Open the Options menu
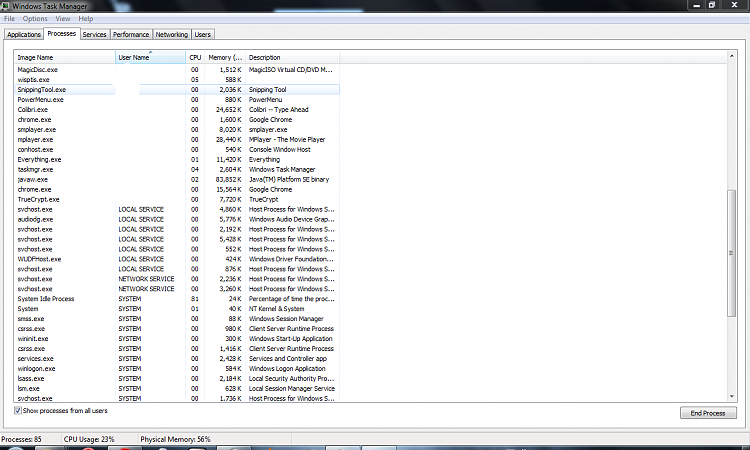 pos(35,19)
